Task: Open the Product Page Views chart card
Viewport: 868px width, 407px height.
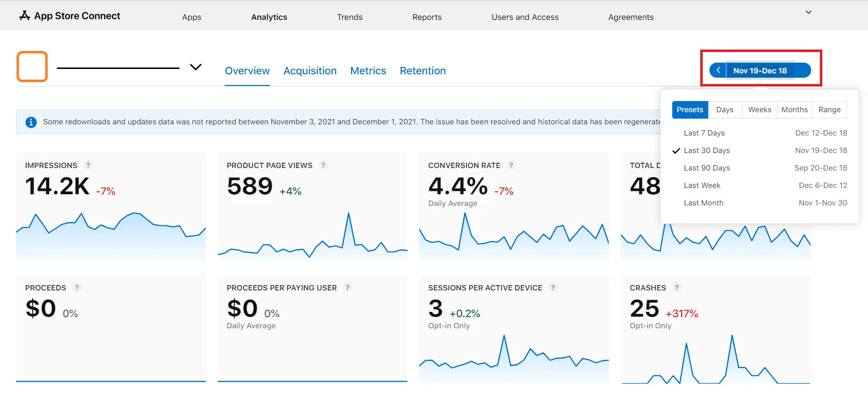Action: click(x=313, y=206)
